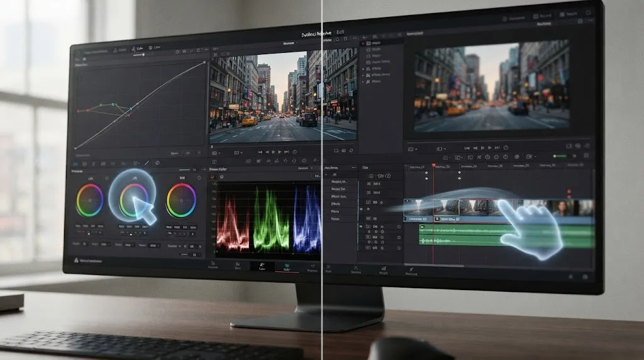Switch to the Edit tab in the title area

340,32
